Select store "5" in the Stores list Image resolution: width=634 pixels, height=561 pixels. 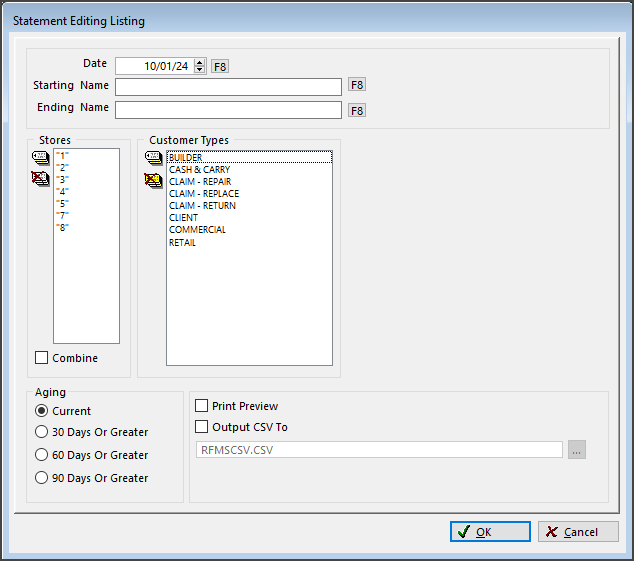87,203
